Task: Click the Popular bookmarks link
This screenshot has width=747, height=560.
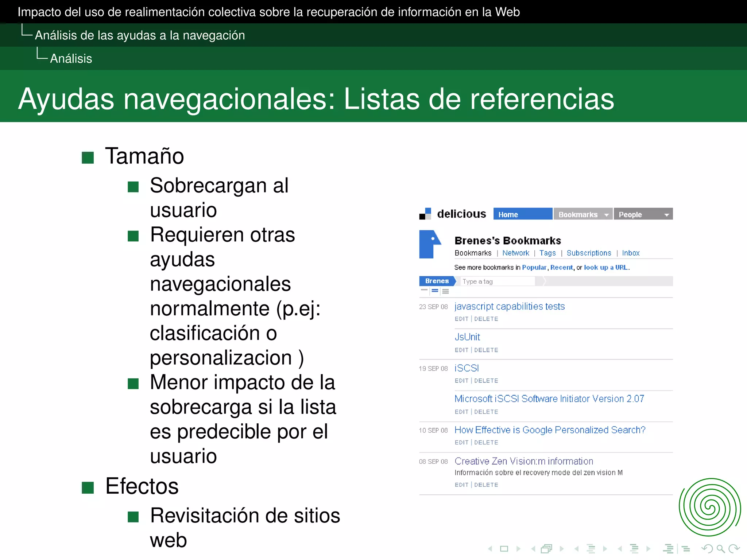Action: click(x=534, y=267)
